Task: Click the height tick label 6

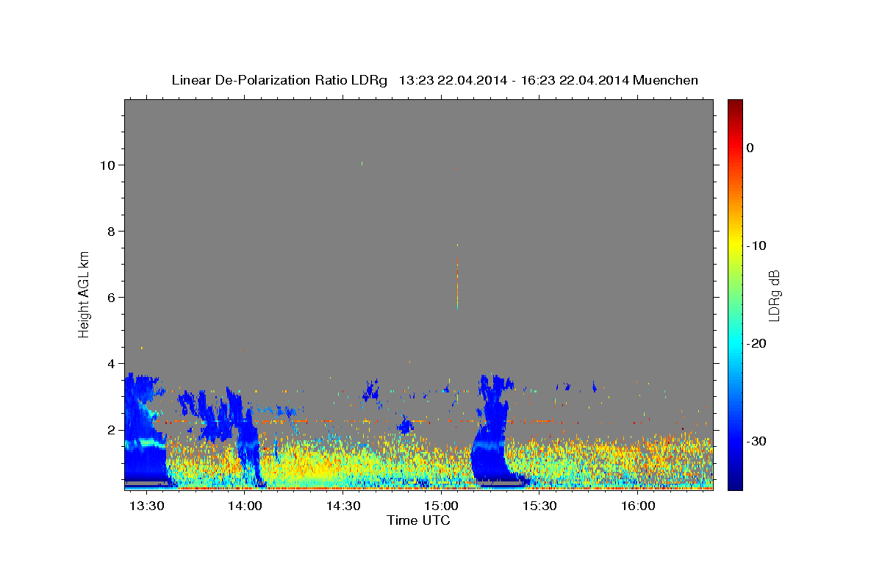Action: (x=112, y=297)
